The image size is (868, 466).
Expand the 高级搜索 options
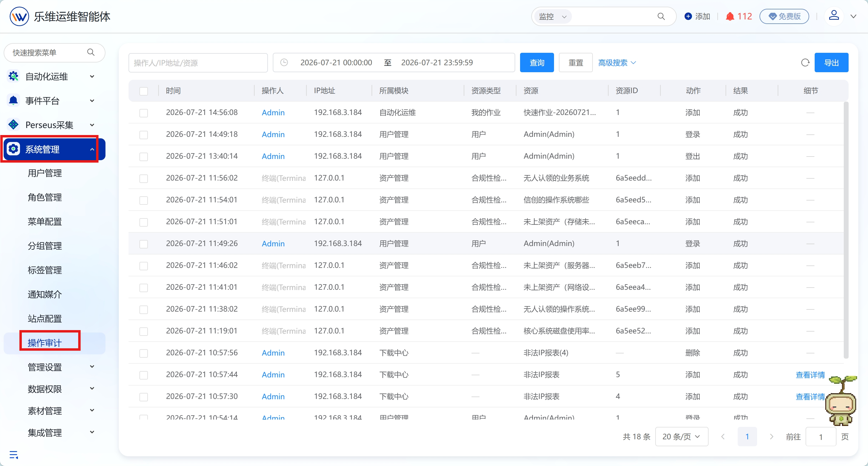point(617,63)
